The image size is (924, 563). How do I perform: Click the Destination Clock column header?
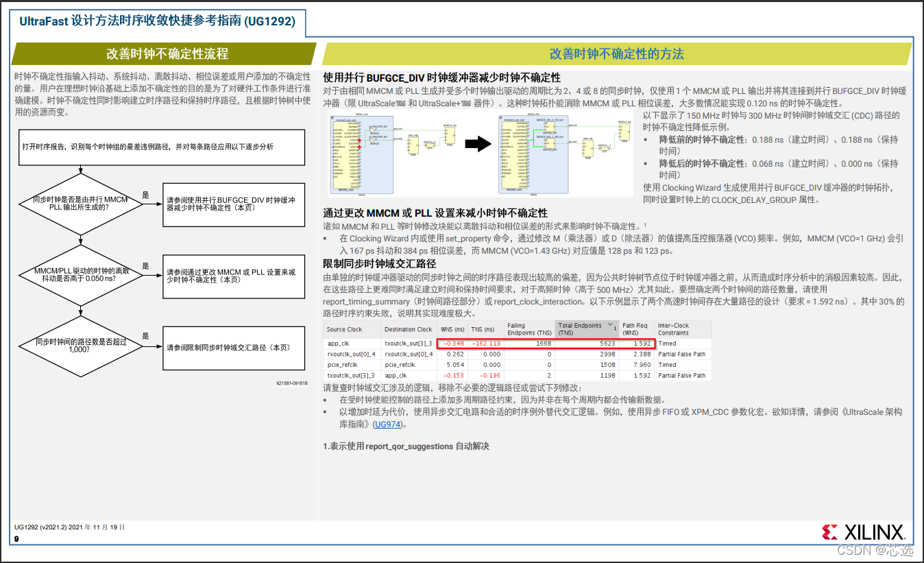pos(409,329)
